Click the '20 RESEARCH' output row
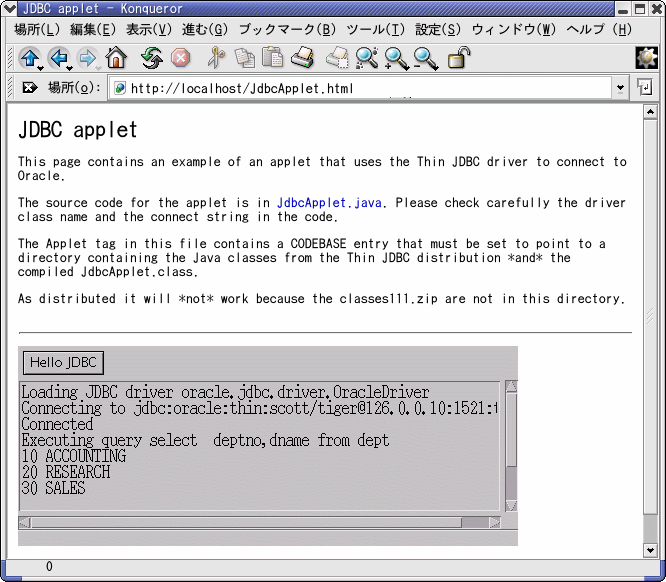 (x=66, y=472)
